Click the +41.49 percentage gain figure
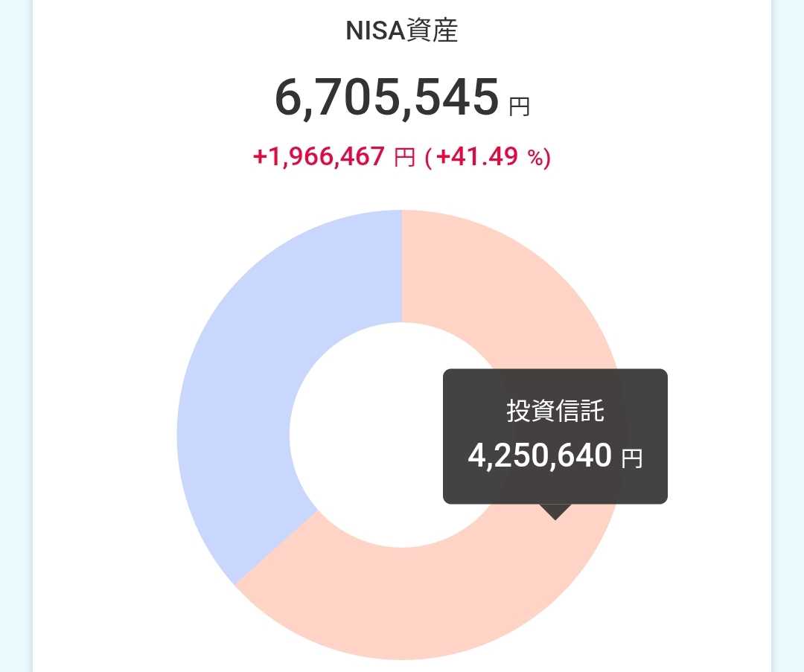 click(476, 157)
